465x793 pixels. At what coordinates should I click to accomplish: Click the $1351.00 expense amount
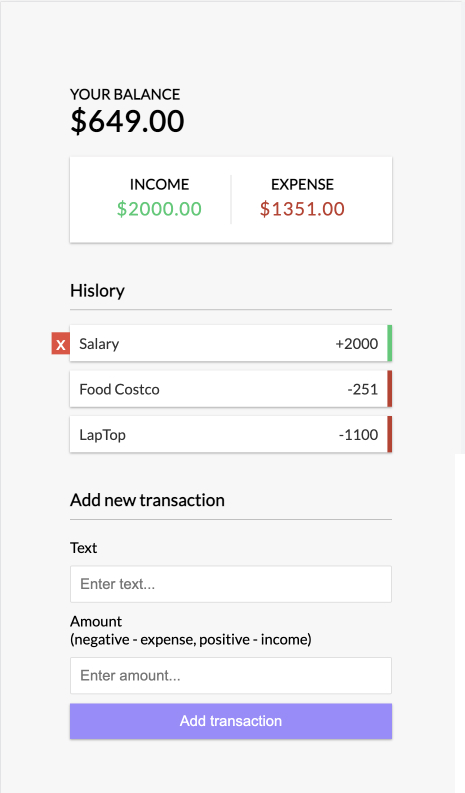pyautogui.click(x=302, y=209)
